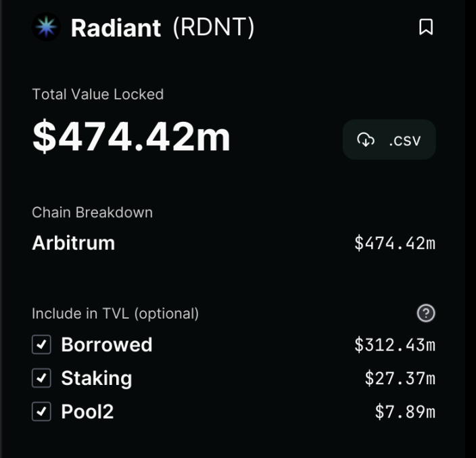Click the $7.89m Pool2 amount

[405, 411]
